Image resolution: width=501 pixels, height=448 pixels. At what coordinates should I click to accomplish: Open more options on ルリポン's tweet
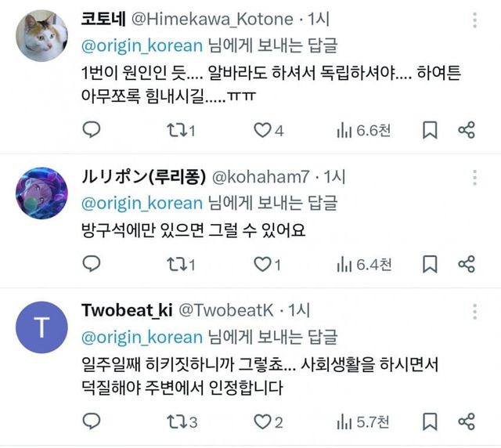click(476, 178)
